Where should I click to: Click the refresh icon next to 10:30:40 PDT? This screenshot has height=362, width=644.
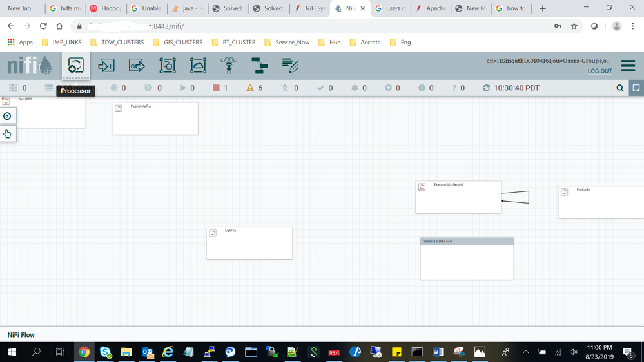[x=486, y=88]
